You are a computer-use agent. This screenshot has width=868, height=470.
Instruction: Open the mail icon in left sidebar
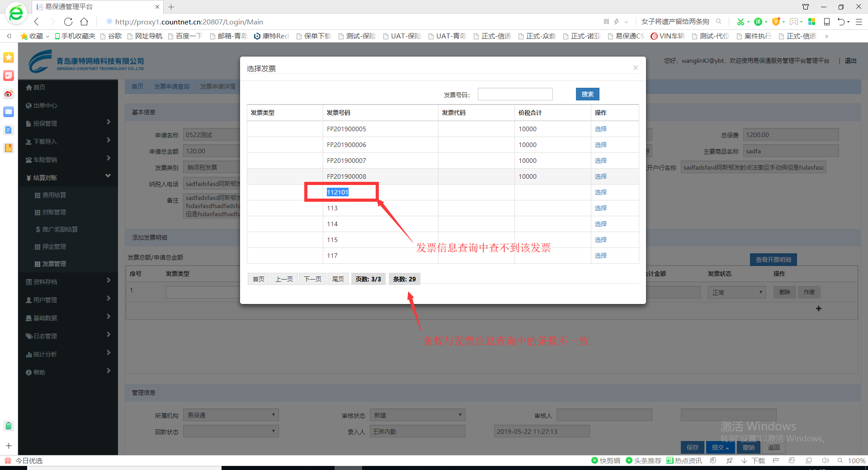pos(9,112)
